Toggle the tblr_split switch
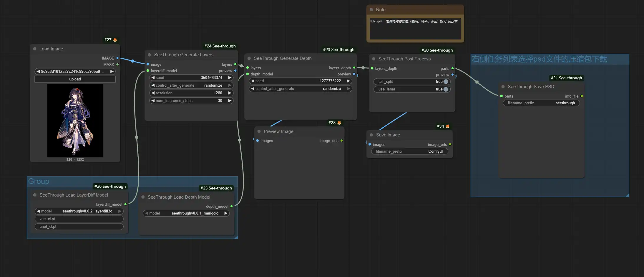This screenshot has width=644, height=277. (446, 82)
